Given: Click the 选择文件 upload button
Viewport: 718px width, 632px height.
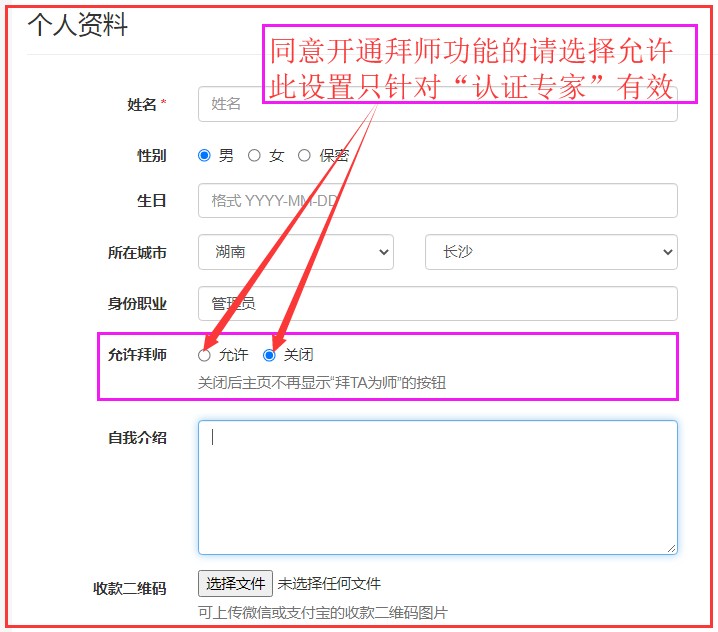Looking at the screenshot, I should (235, 583).
